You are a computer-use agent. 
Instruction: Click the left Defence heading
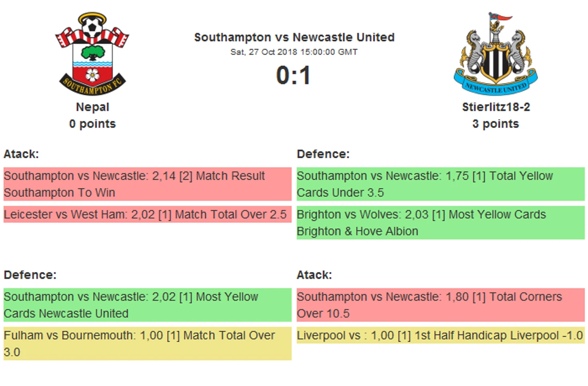click(30, 275)
